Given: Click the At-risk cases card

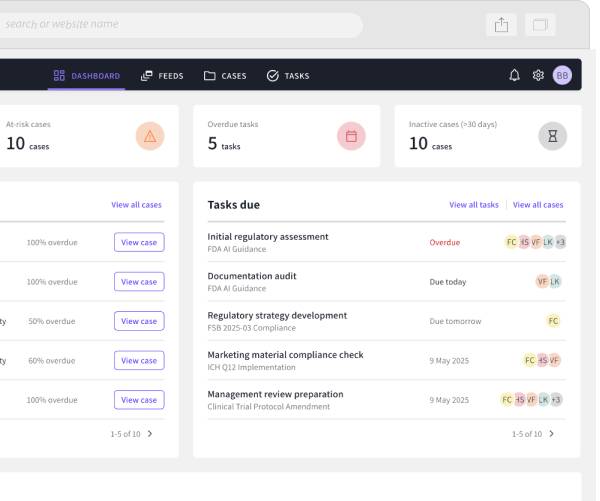Looking at the screenshot, I should coord(89,136).
